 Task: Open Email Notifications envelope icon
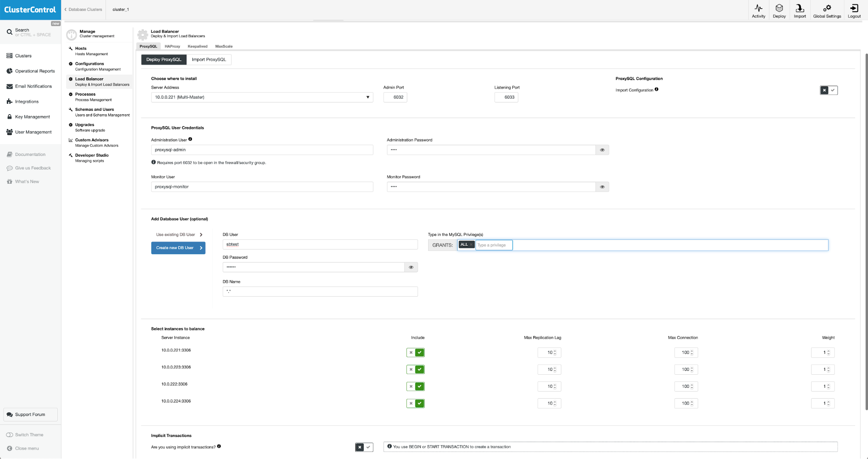[10, 86]
